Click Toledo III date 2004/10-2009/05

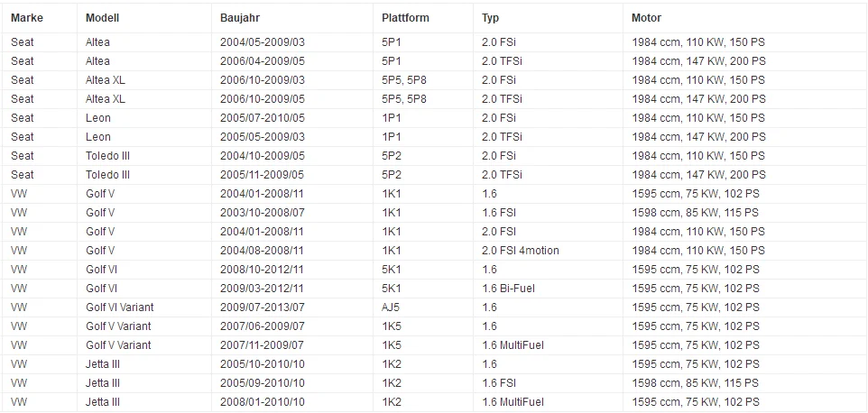(x=263, y=155)
